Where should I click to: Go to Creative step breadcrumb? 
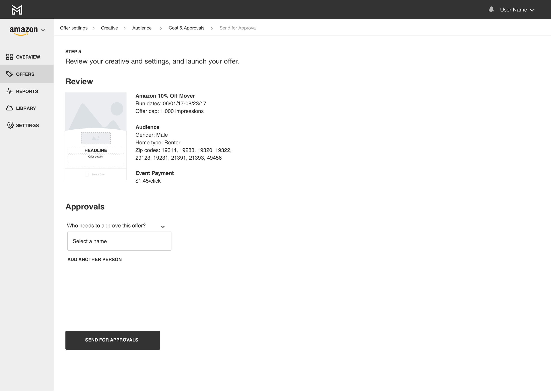click(109, 28)
